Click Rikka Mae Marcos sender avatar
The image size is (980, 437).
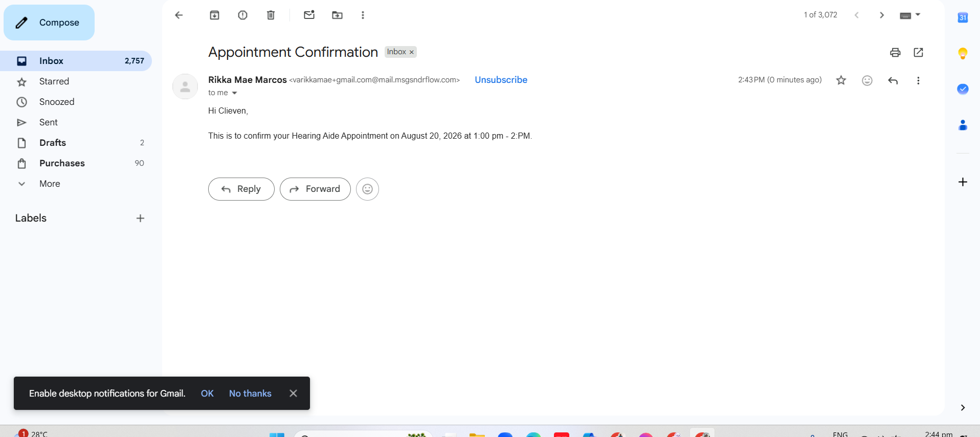point(185,86)
